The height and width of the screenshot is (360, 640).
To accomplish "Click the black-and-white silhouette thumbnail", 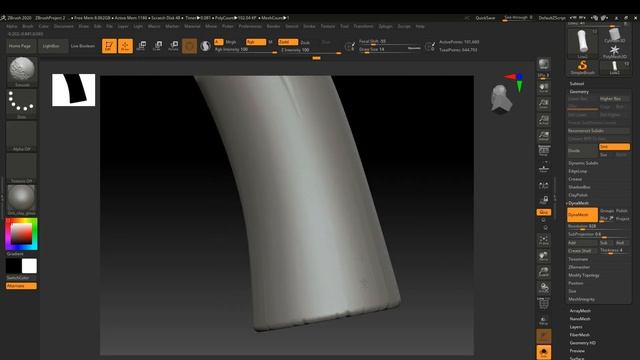I will click(73, 90).
